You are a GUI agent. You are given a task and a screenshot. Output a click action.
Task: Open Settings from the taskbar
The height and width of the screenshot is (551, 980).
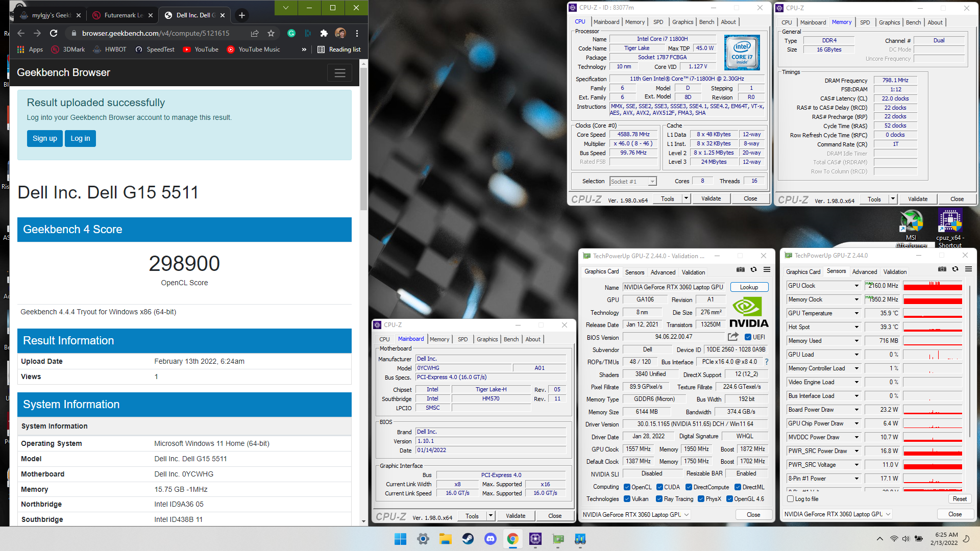tap(423, 539)
